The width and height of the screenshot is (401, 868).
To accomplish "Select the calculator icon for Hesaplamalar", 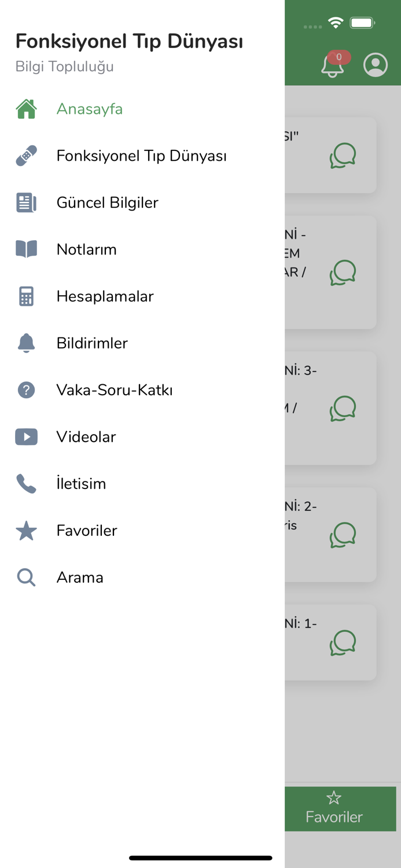I will [x=26, y=296].
